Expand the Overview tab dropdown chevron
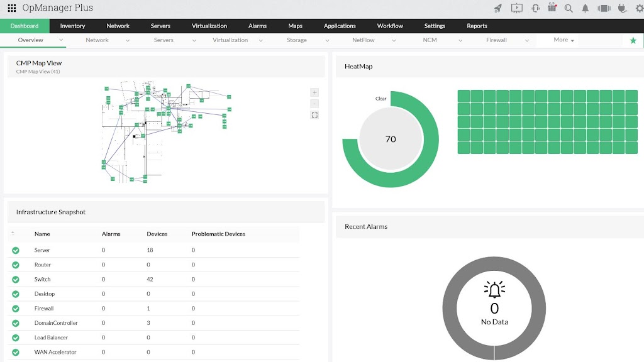644x362 pixels. click(x=61, y=40)
